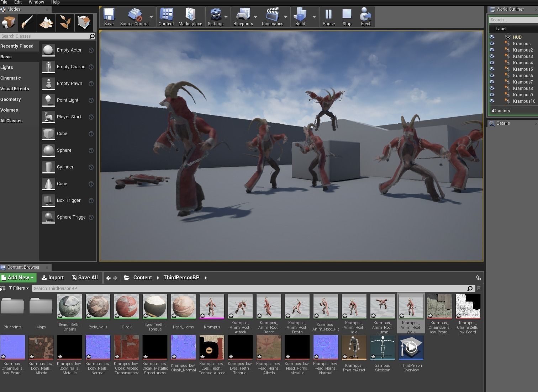Hide Krampus10 in World Outliner

tap(492, 101)
